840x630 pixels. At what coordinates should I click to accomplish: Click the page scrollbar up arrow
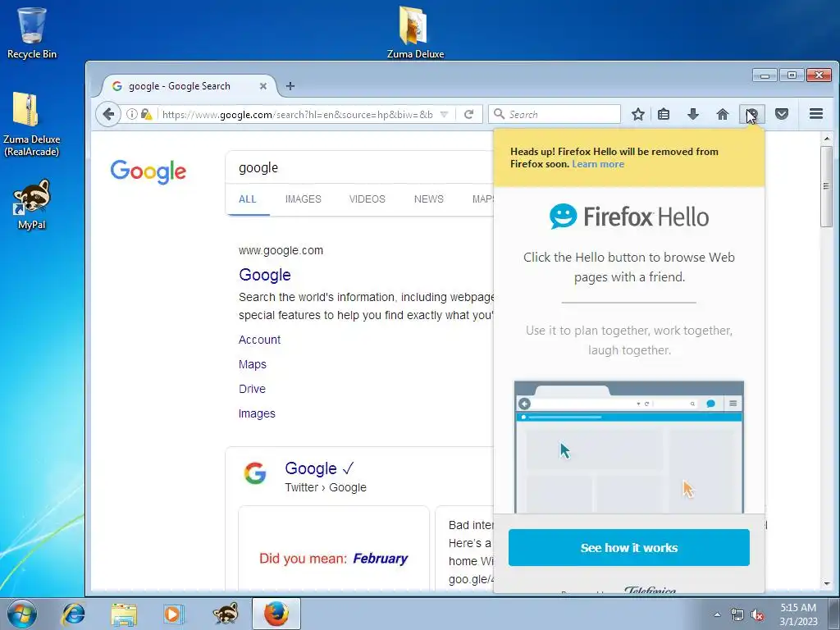[x=827, y=138]
